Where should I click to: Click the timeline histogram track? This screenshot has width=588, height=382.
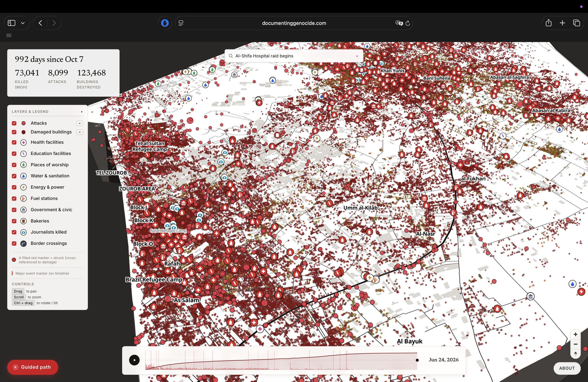281,360
